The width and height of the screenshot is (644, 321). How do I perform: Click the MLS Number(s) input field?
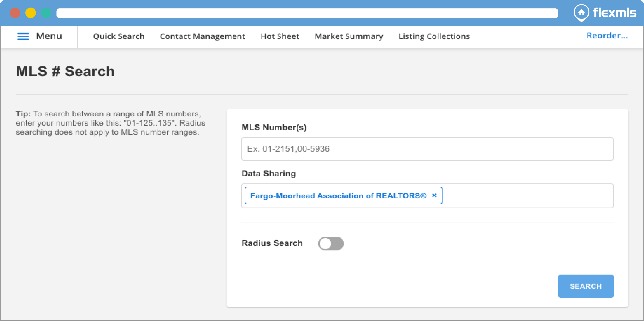coord(427,149)
